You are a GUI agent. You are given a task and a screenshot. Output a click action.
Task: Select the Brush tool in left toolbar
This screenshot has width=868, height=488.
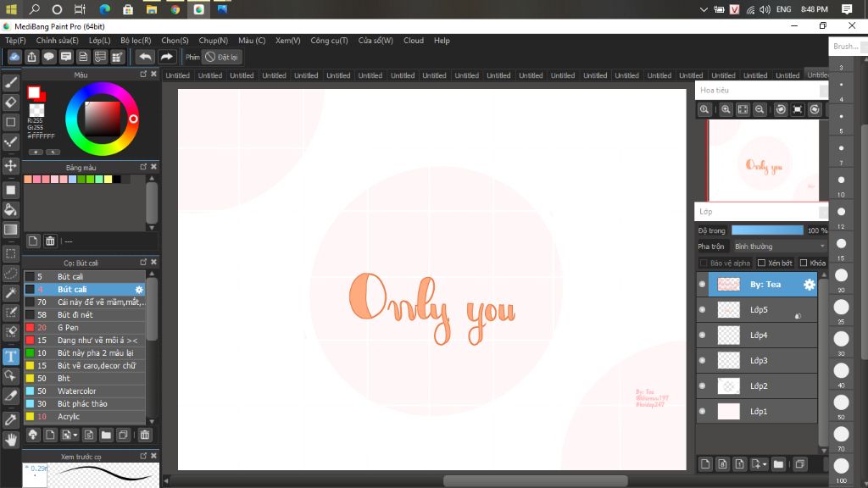click(x=10, y=82)
